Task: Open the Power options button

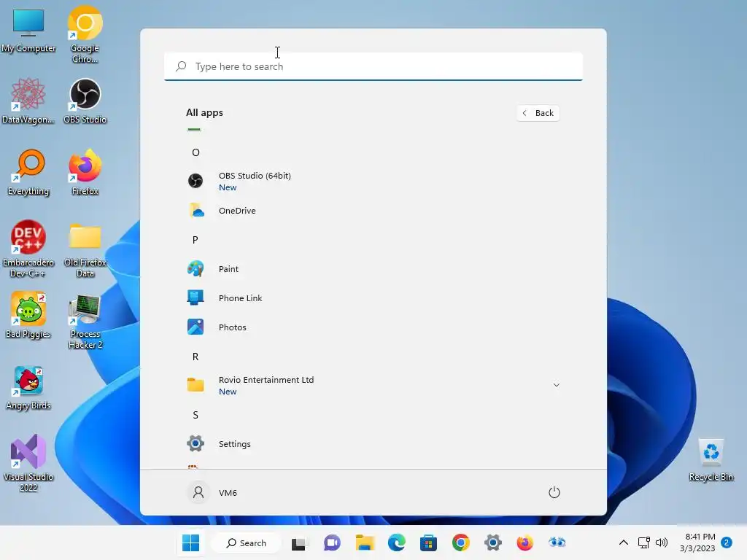Action: pos(554,492)
